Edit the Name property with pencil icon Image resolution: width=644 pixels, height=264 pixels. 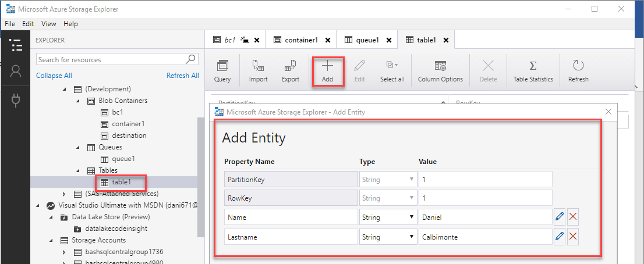click(559, 217)
